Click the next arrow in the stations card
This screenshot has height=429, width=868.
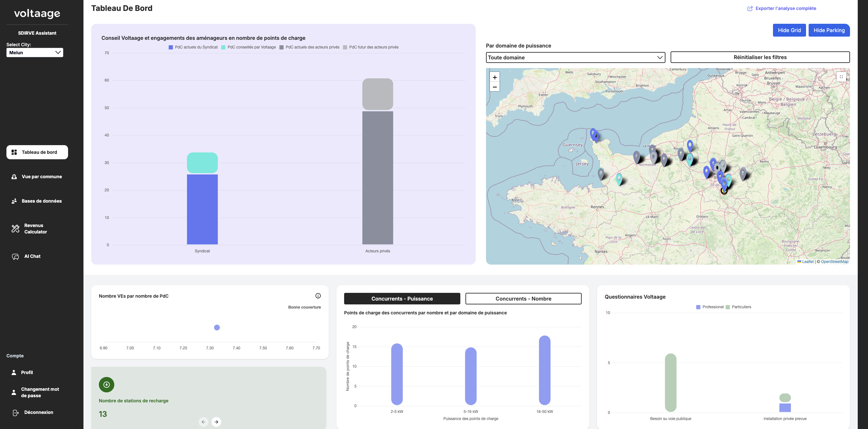[x=216, y=421]
